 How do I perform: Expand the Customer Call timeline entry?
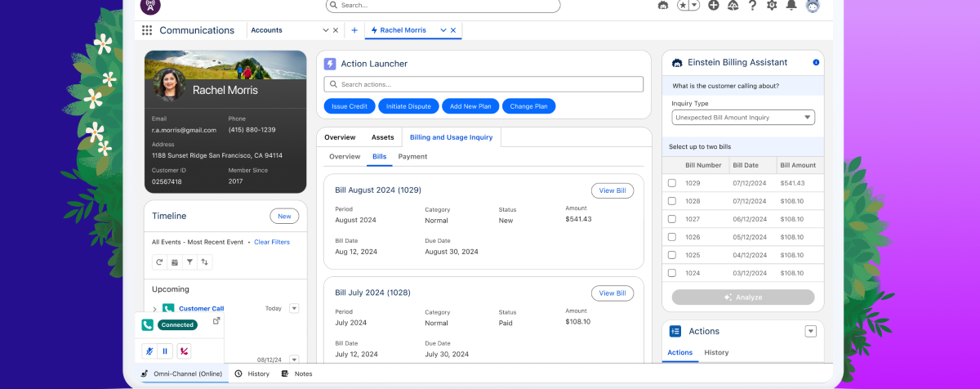tap(155, 309)
